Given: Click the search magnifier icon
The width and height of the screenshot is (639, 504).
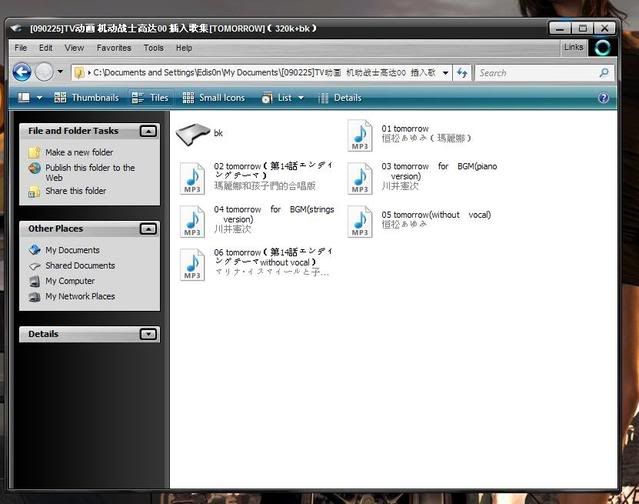Looking at the screenshot, I should [604, 73].
